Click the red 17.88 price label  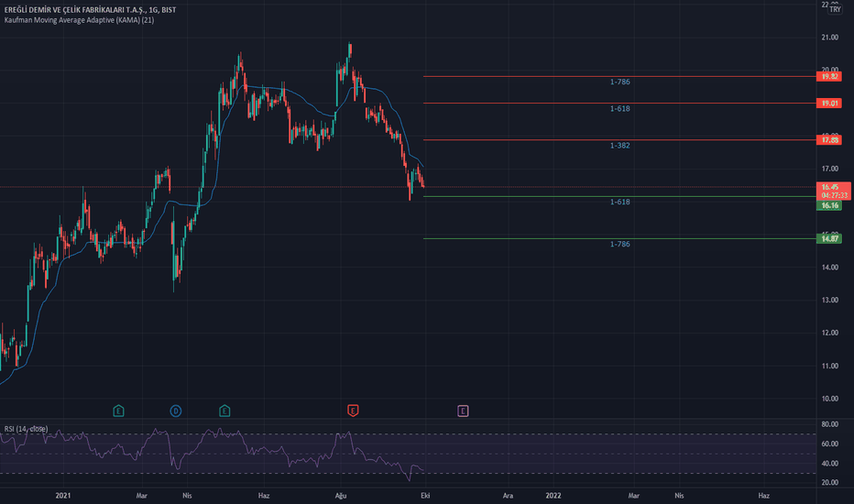click(829, 140)
